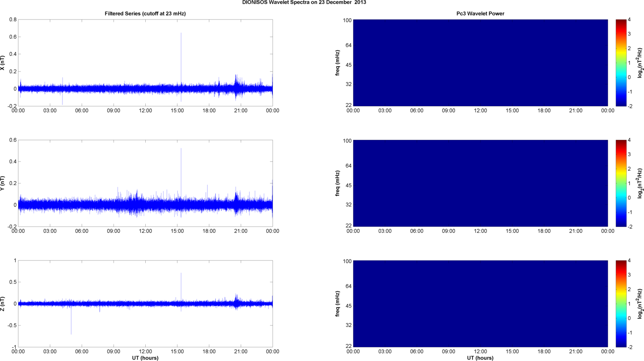Click the log2(nT²/Hz) label beside bottom colorbar
Viewport: 644px width, 361px height.
[x=640, y=304]
